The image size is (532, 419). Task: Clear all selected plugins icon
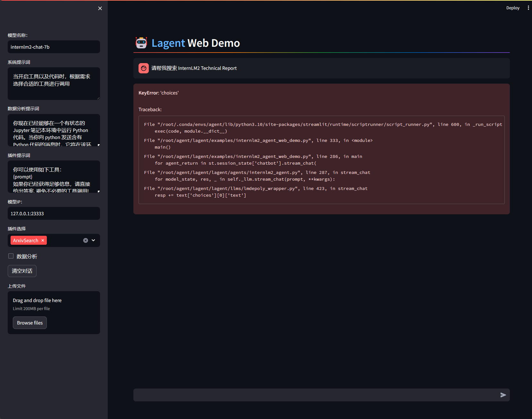pyautogui.click(x=86, y=240)
